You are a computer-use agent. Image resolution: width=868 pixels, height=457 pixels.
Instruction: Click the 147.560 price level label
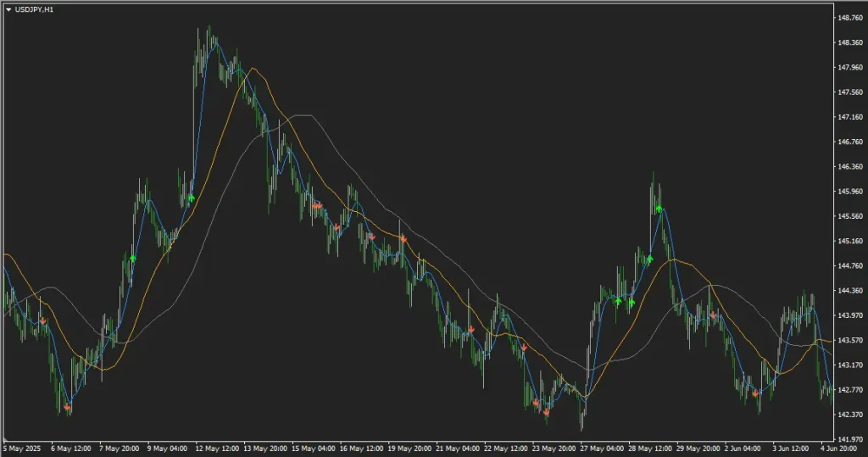(850, 92)
